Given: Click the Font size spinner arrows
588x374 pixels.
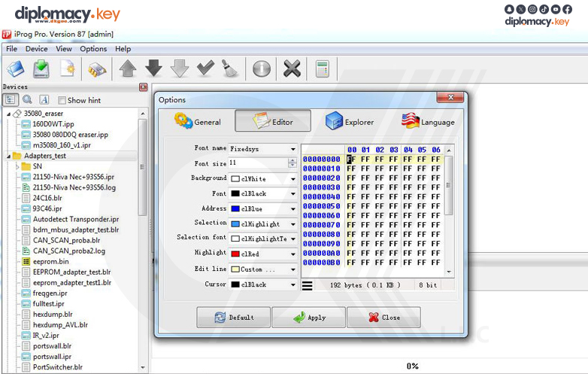Looking at the screenshot, I should point(292,163).
